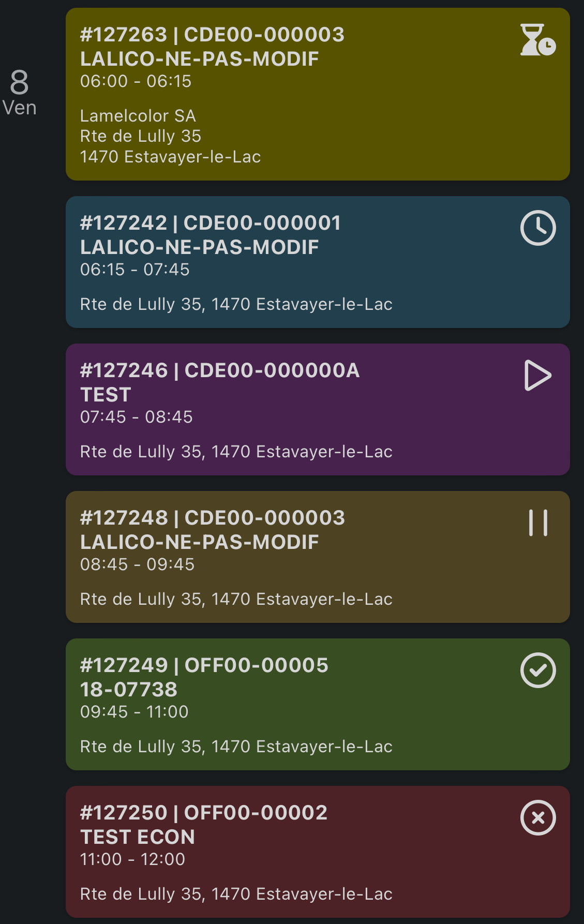
Task: Click the checkmark completed icon on #127249
Action: pyautogui.click(x=538, y=670)
